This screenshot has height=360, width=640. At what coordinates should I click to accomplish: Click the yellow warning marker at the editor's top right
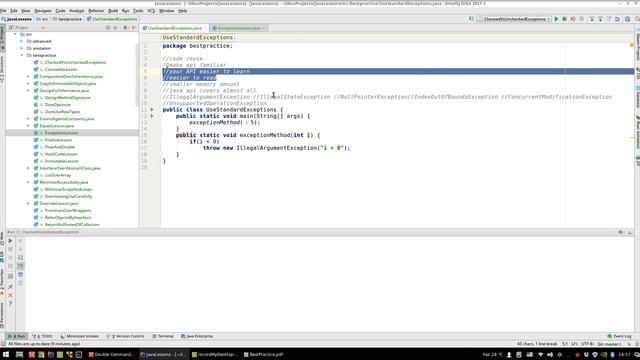632,45
